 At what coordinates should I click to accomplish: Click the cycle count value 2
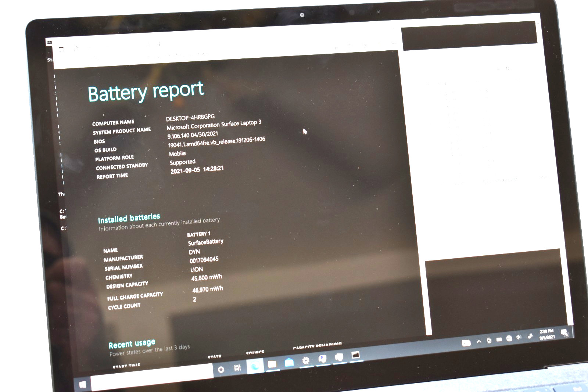click(194, 299)
